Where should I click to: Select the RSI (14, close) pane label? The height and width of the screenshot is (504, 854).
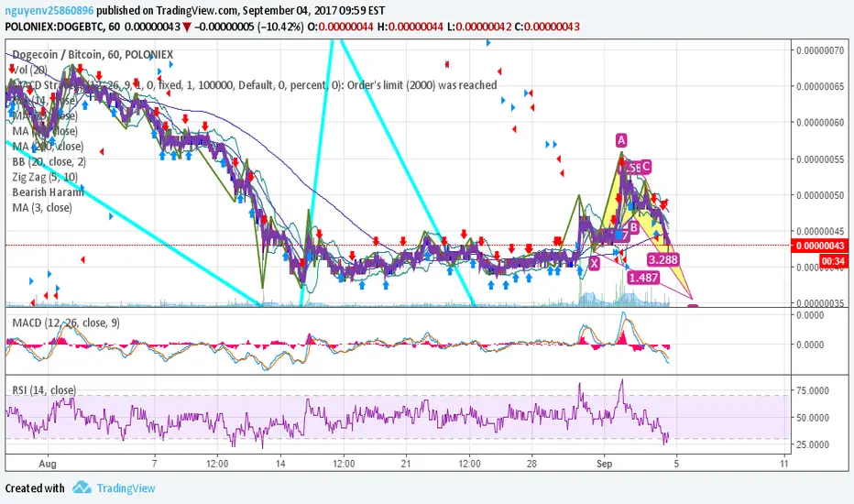(x=44, y=390)
